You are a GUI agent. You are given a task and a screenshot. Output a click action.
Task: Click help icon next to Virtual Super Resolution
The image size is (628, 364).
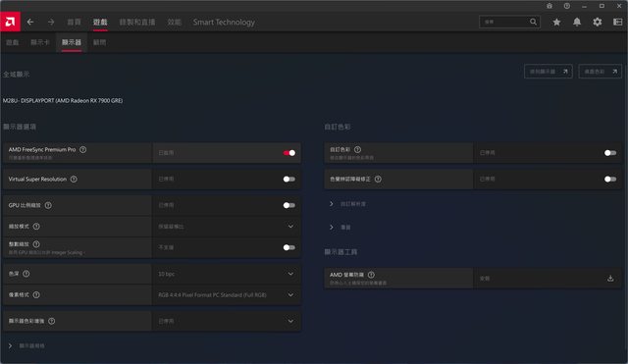[x=74, y=179]
